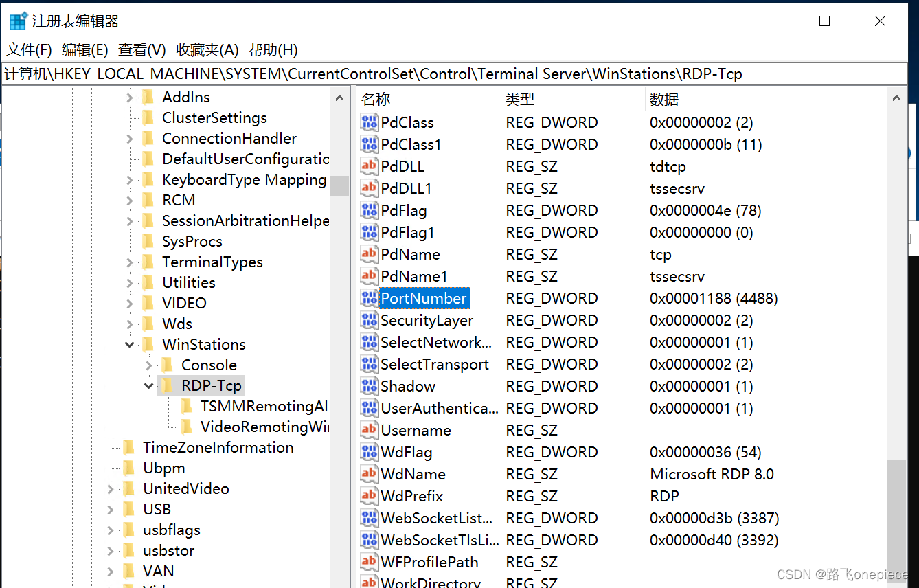This screenshot has width=919, height=588.
Task: Click the SelectTransport DWORD icon
Action: (x=370, y=365)
